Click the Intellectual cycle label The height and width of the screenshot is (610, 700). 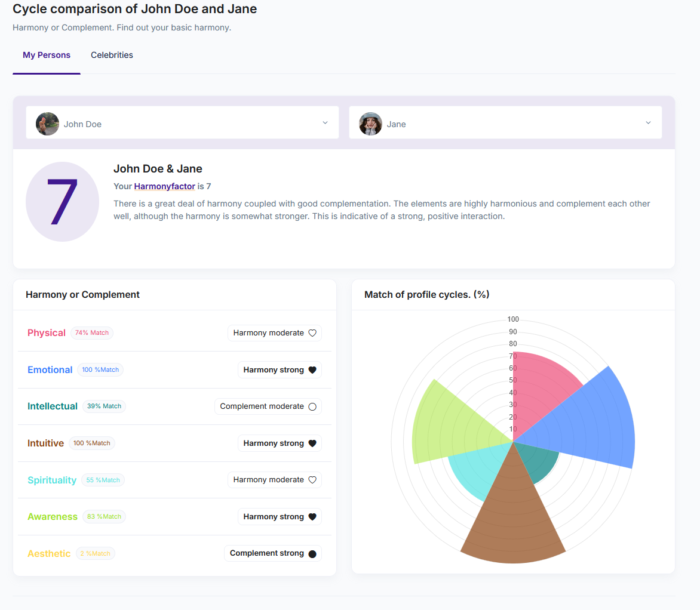click(52, 406)
